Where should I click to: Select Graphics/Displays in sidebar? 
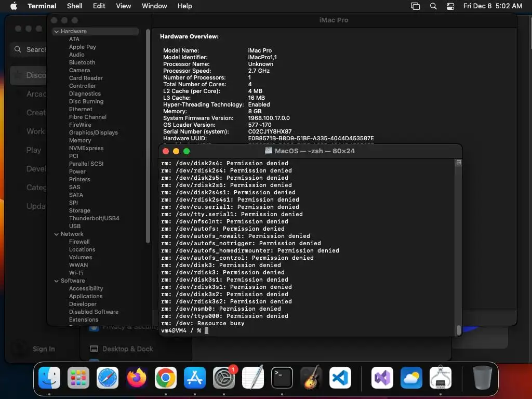(x=94, y=132)
